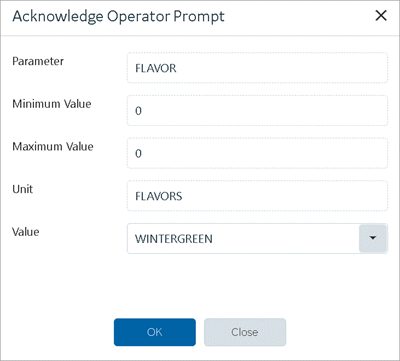Click the empty area below Value row

[200, 285]
